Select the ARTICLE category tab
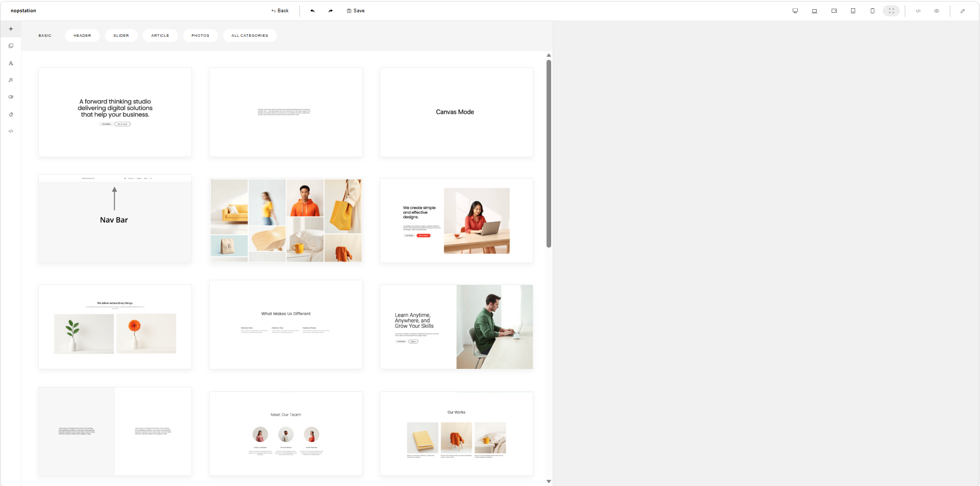This screenshot has width=980, height=486. 160,35
